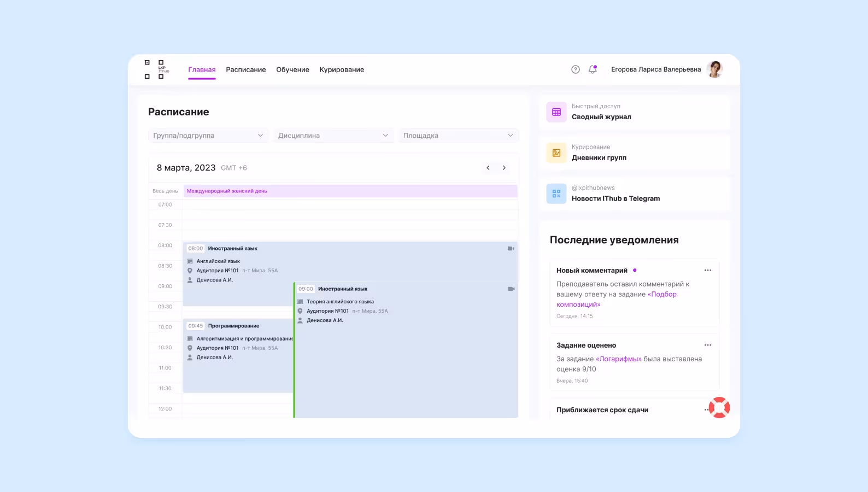Click teacher icon in 08:00 lesson card
Viewport: 868px width, 492px height.
point(190,280)
